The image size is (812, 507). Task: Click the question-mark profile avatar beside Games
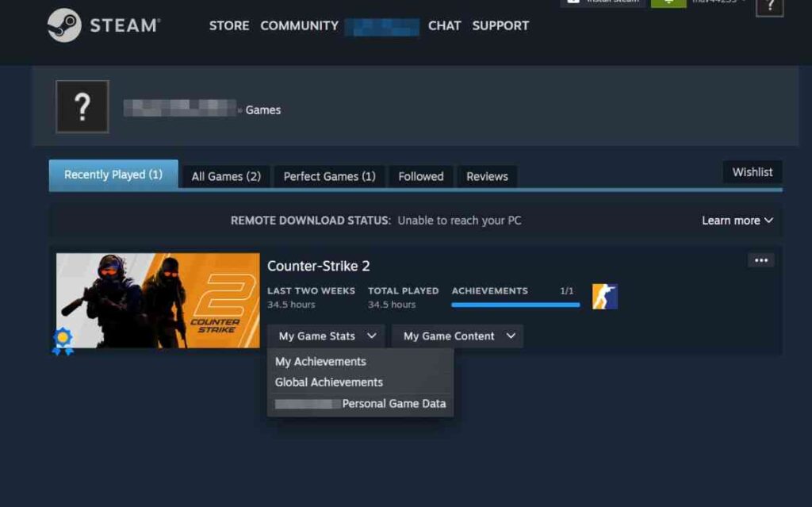click(x=82, y=107)
